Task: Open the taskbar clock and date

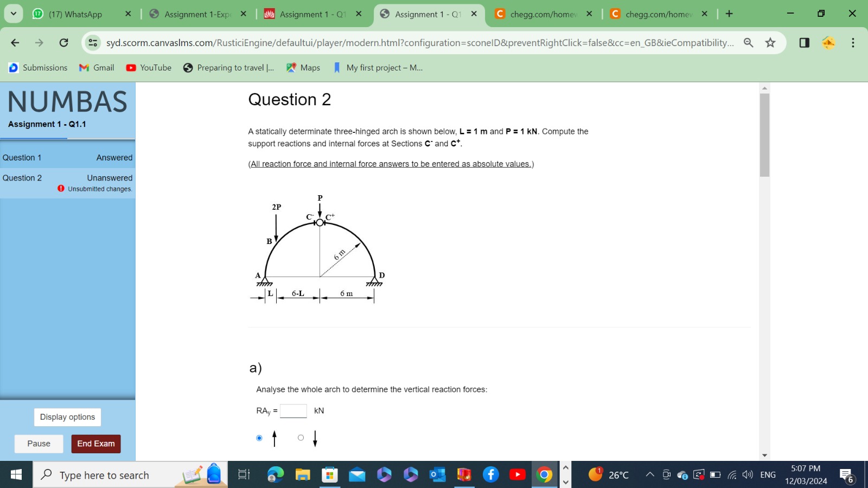Action: pos(806,475)
